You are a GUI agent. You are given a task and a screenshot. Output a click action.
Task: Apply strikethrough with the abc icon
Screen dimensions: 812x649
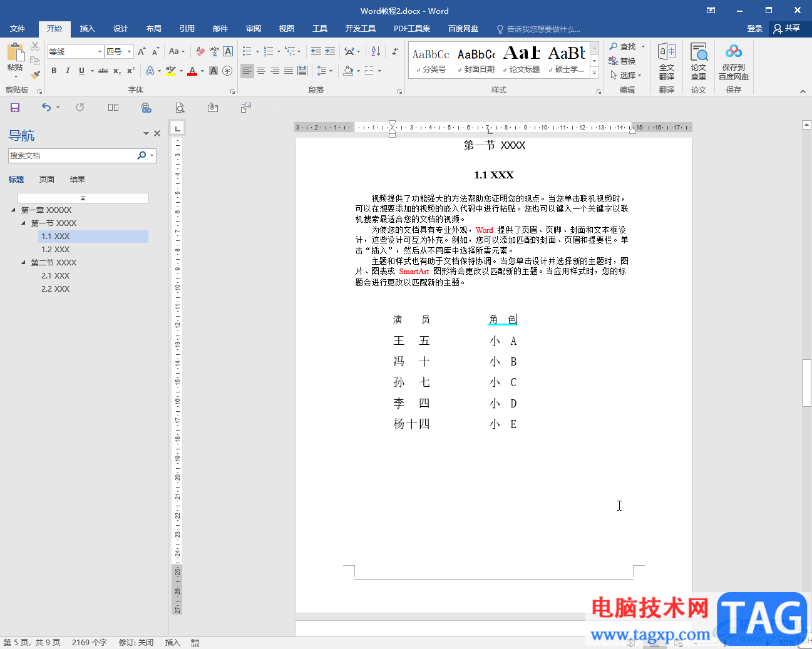tap(103, 71)
